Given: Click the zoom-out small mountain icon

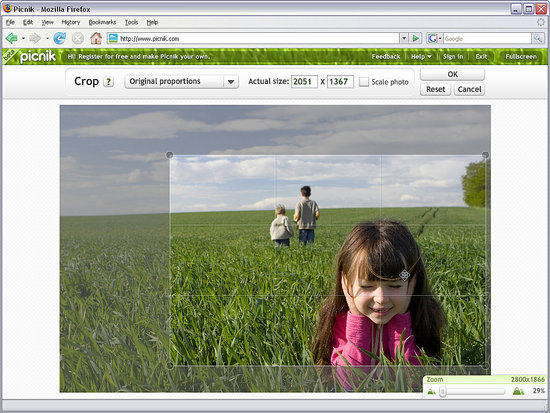Looking at the screenshot, I should click(x=431, y=392).
